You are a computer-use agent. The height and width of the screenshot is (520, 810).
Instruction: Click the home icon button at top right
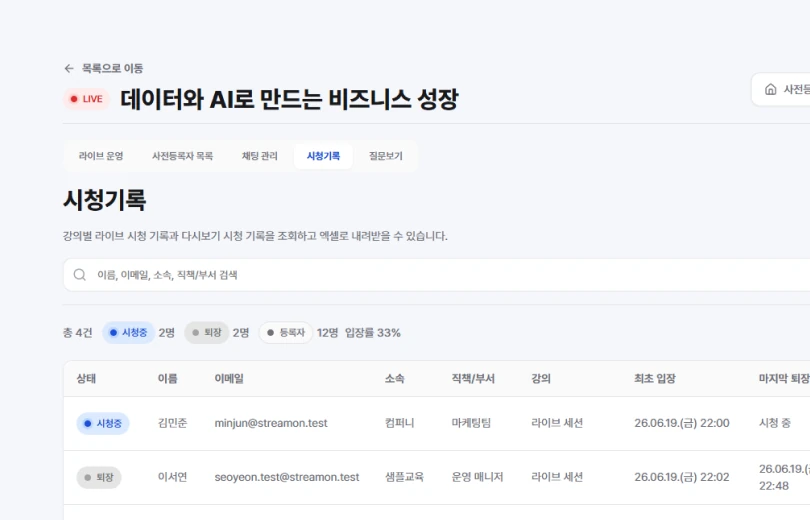coord(770,89)
